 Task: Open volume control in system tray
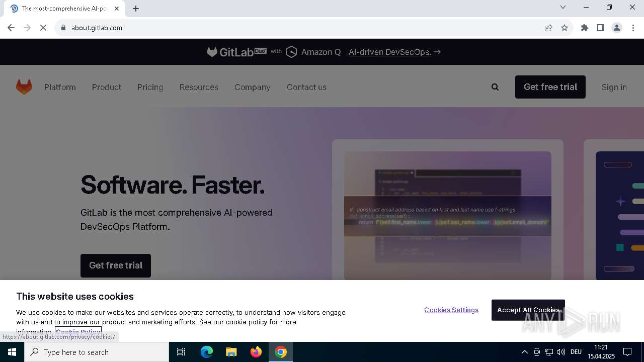point(561,352)
